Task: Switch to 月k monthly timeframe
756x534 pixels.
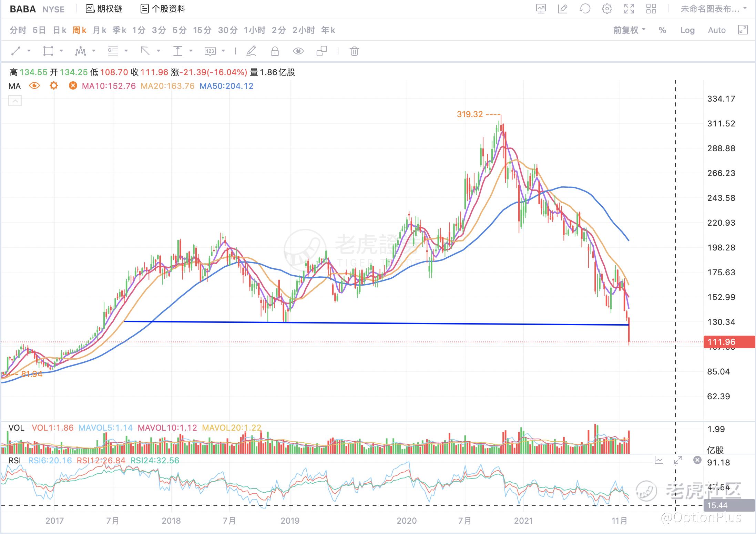Action: pos(100,30)
